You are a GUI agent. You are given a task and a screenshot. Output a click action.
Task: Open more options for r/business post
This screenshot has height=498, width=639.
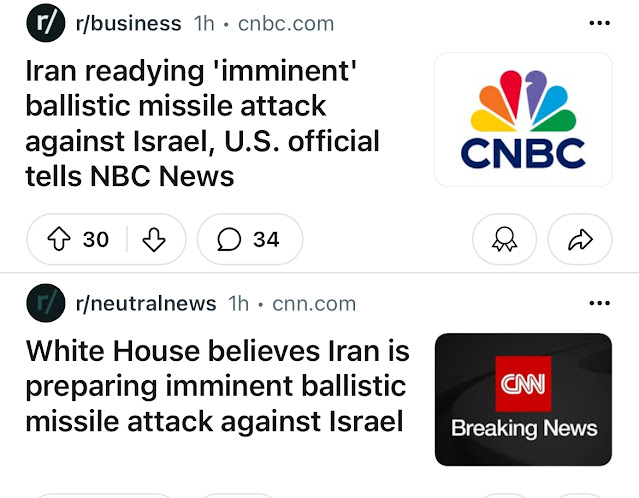tap(599, 22)
